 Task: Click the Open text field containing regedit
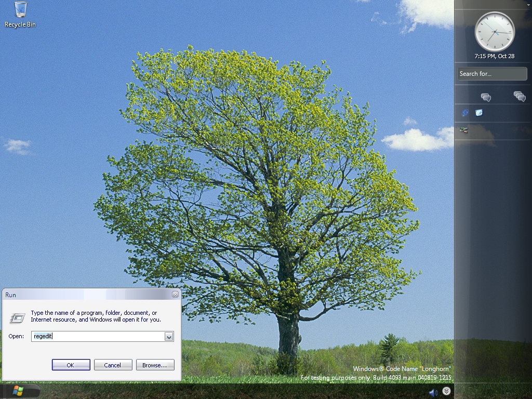[x=98, y=336]
